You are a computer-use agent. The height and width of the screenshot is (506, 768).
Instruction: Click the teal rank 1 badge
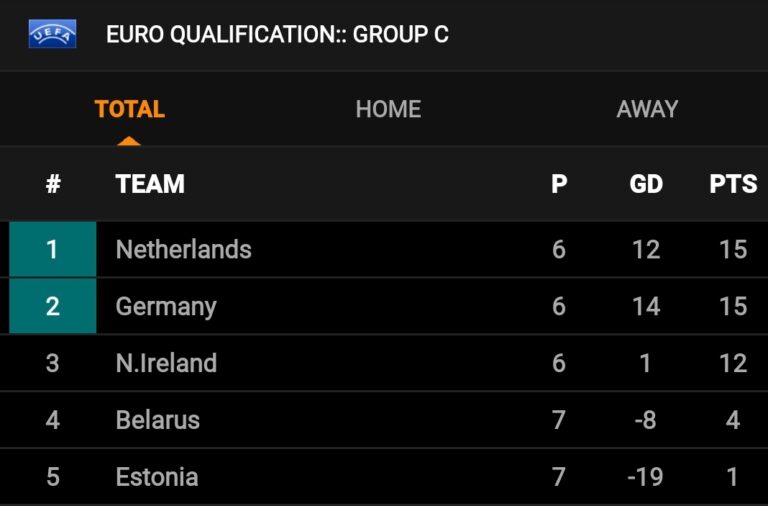53,249
